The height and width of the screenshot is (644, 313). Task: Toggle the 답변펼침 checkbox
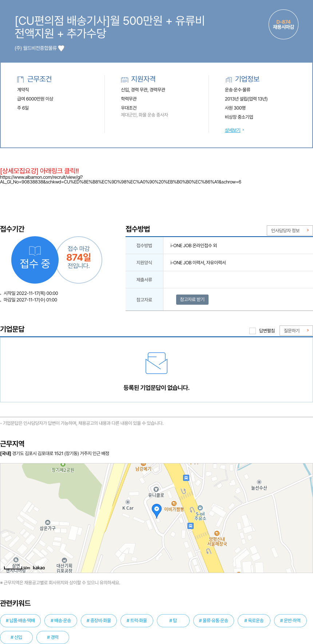253,331
